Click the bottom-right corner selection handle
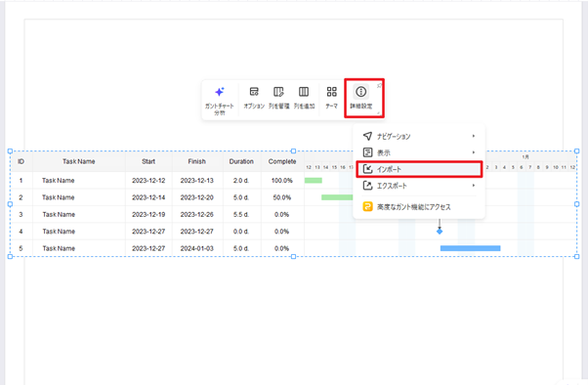Viewport: 588px width, 385px height. pos(576,257)
